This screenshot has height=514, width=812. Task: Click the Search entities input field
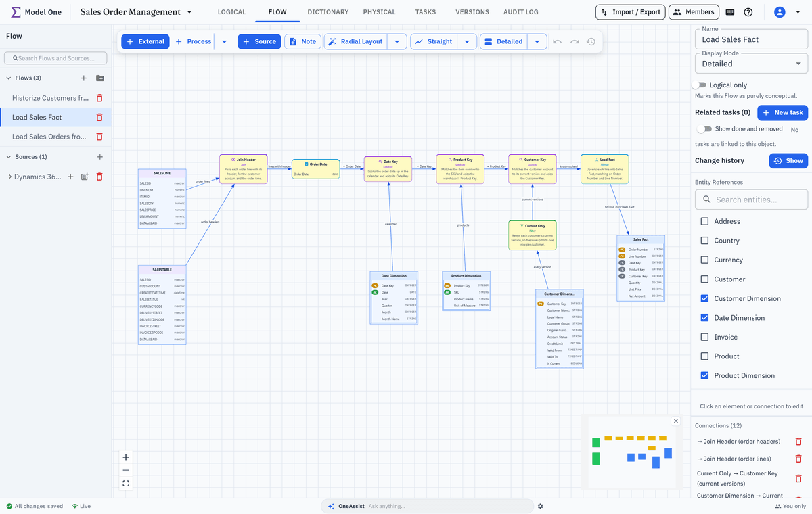pyautogui.click(x=752, y=200)
